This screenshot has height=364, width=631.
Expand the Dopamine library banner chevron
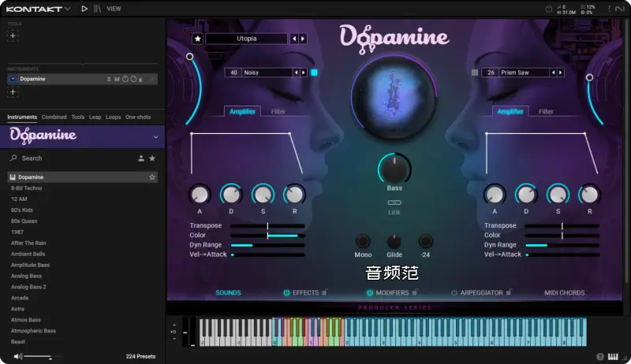155,137
